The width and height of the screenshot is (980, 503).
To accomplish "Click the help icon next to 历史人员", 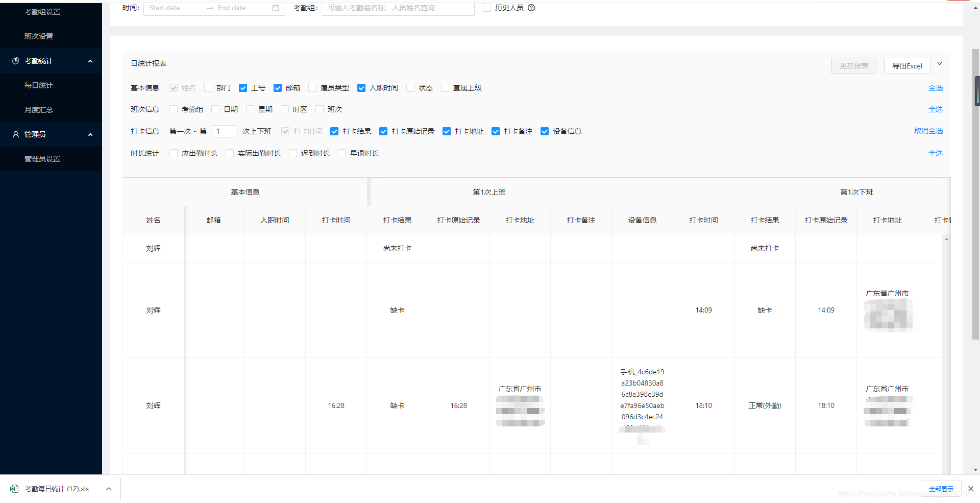I will [531, 8].
